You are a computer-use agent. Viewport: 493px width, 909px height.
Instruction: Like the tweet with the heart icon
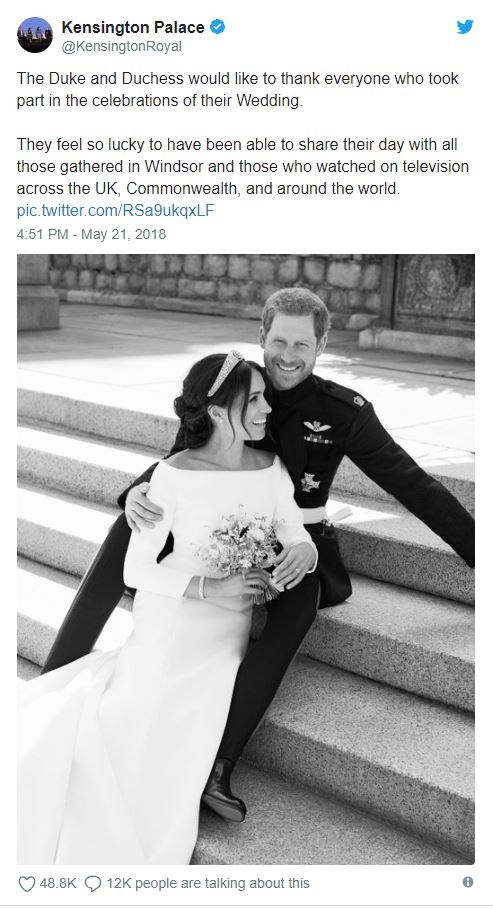click(27, 883)
